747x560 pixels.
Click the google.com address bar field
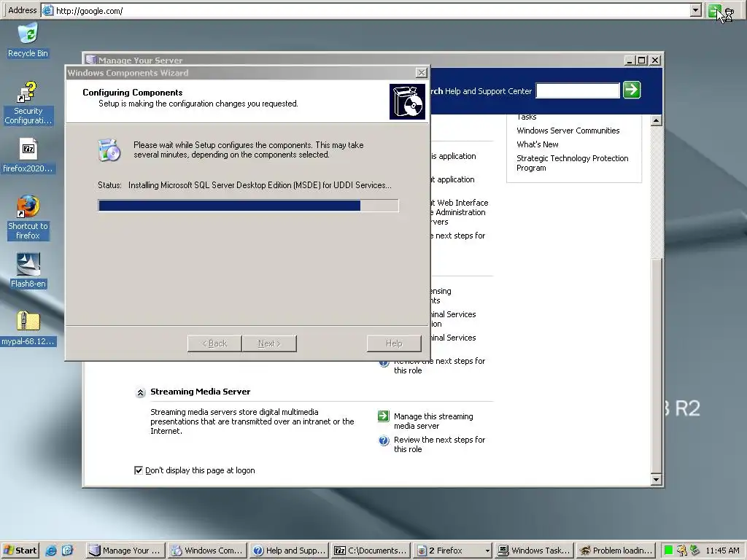pos(365,10)
